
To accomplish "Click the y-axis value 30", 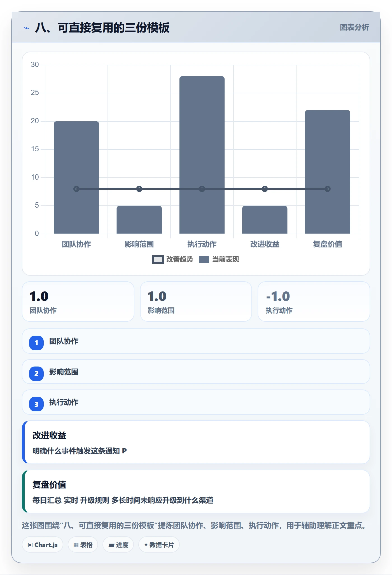I will click(35, 65).
